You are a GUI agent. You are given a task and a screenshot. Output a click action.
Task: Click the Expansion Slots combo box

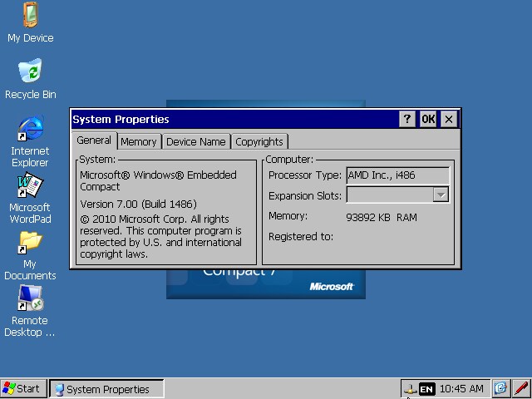[398, 195]
